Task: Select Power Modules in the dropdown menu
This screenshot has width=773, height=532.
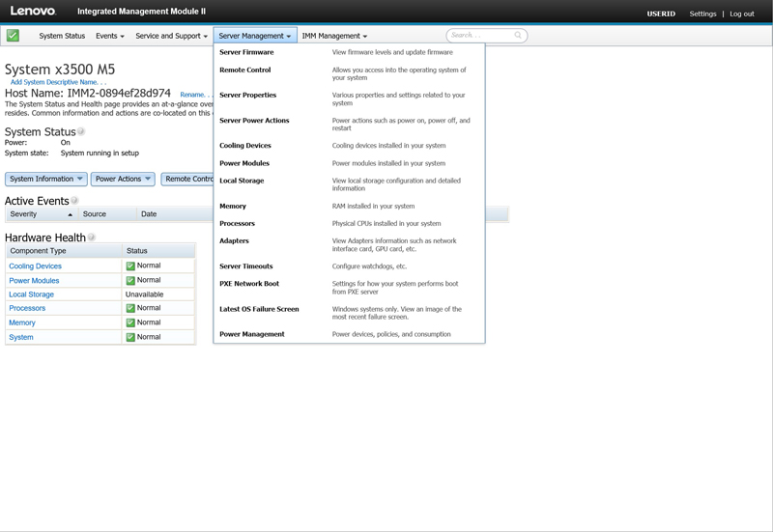Action: click(x=244, y=163)
